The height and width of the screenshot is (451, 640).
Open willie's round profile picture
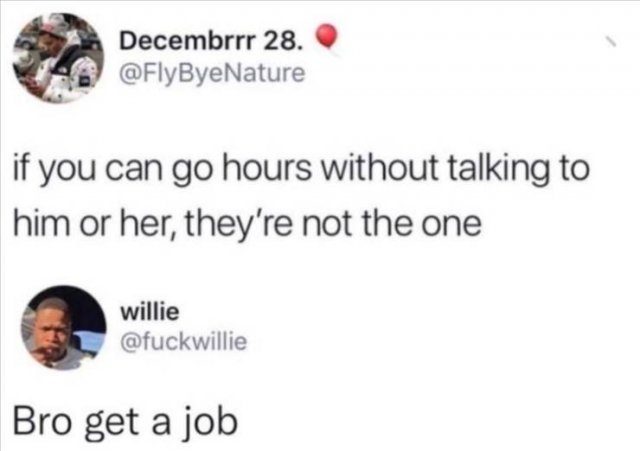[64, 327]
